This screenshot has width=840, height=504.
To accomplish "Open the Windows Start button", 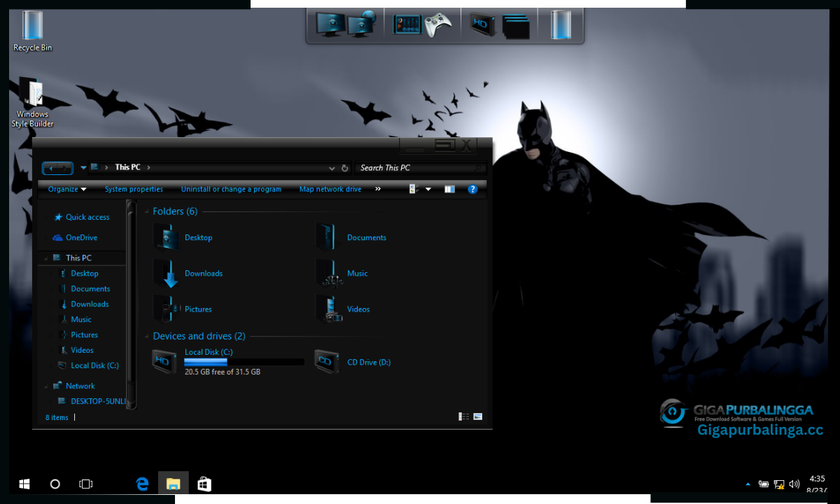I will (24, 484).
